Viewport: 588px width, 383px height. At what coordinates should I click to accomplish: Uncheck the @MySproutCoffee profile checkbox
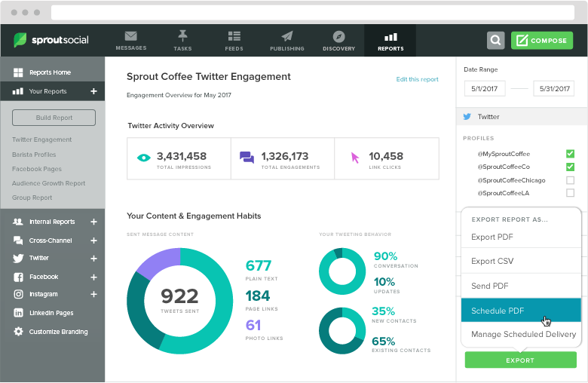570,154
